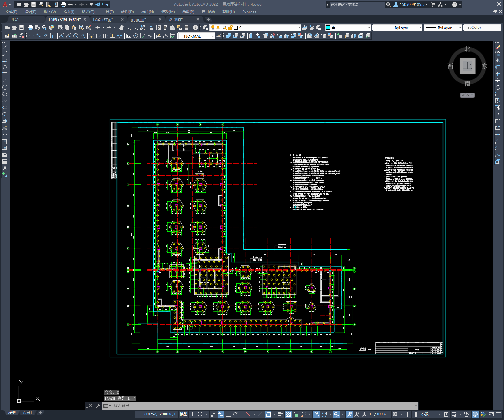Toggle lineweight display in status bar
Viewport: 504px width, 420px height.
[x=280, y=414]
